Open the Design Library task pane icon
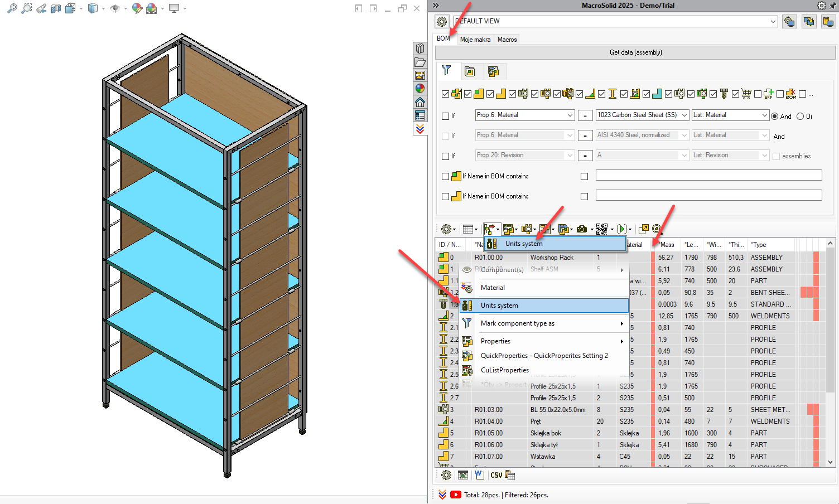The image size is (839, 504). (420, 49)
